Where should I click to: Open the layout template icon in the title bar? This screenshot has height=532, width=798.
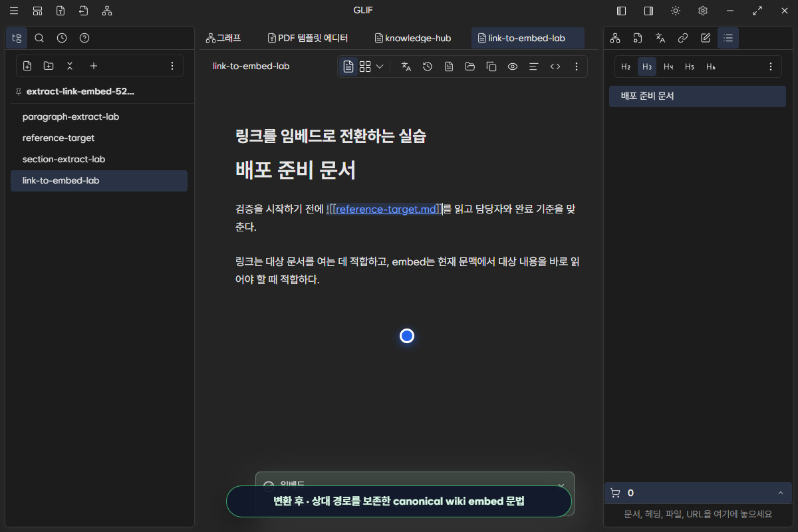click(x=38, y=11)
